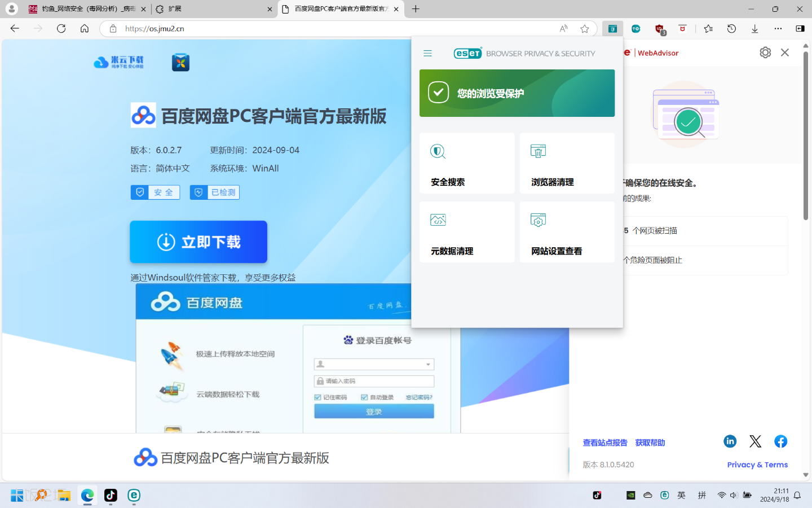This screenshot has height=508, width=812.
Task: Open the ESET app on the taskbar
Action: pyautogui.click(x=134, y=496)
